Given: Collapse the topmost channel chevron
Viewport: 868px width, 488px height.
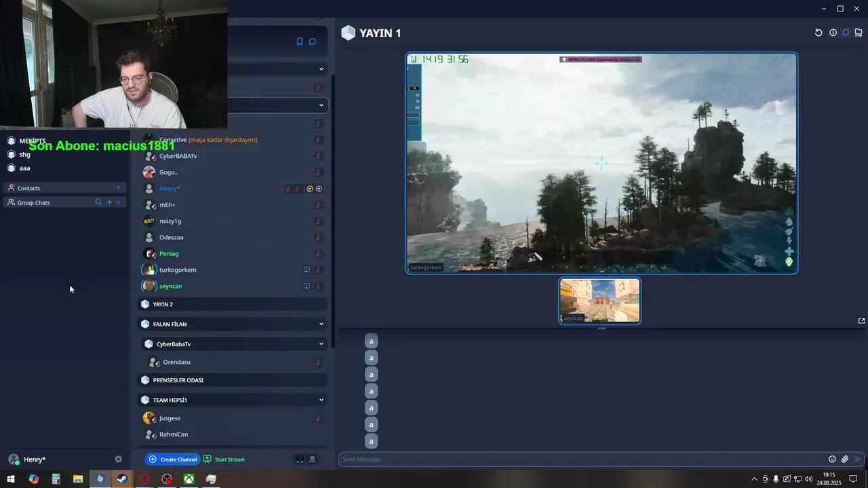Looking at the screenshot, I should 321,68.
